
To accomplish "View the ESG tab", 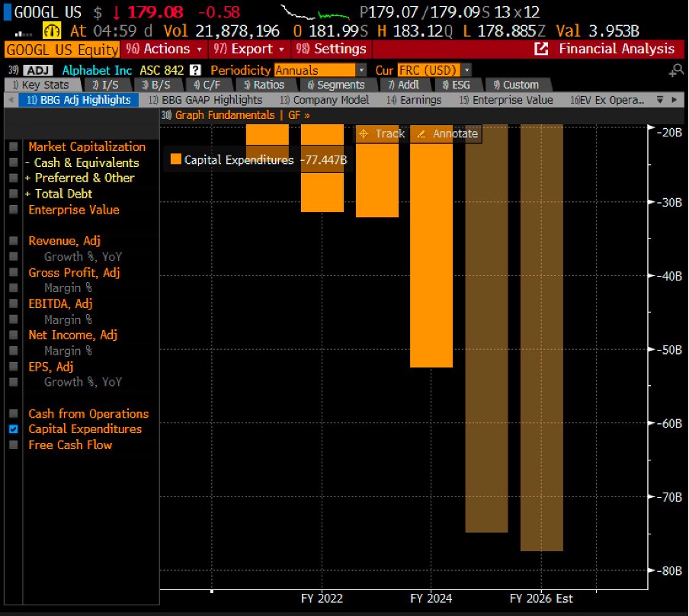I will coord(457,85).
